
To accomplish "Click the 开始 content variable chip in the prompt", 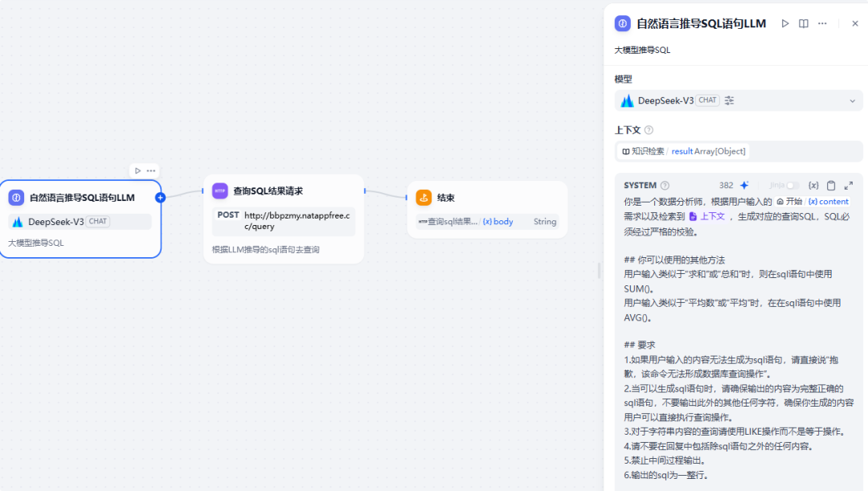I will click(x=813, y=202).
